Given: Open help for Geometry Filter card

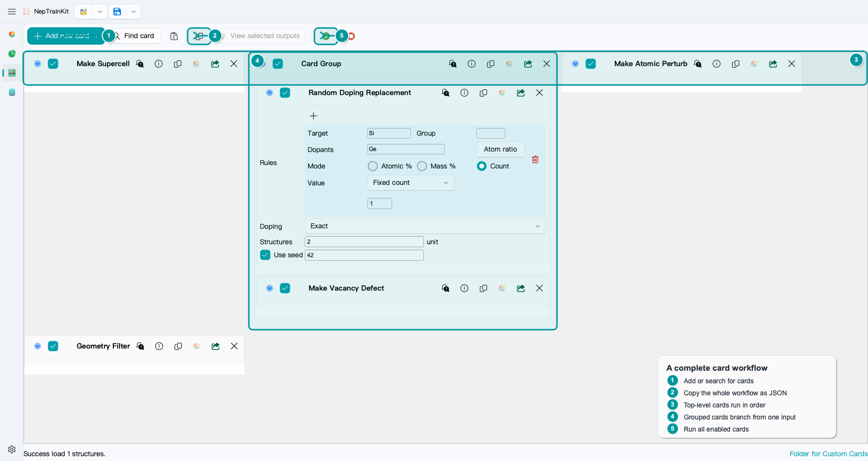Looking at the screenshot, I should point(140,346).
